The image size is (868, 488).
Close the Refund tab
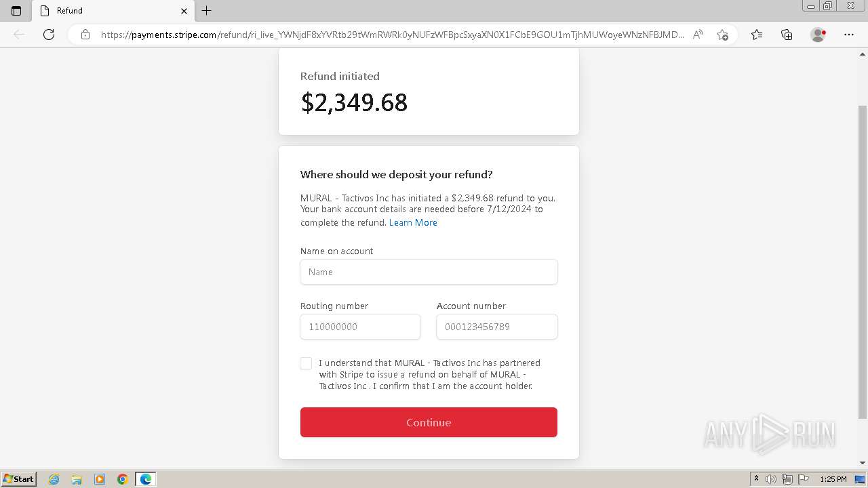pos(184,11)
